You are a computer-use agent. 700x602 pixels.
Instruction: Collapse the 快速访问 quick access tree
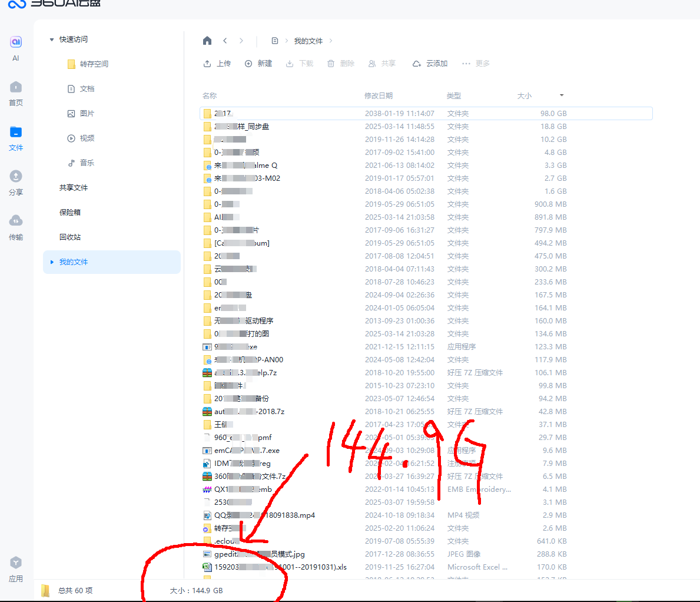click(x=52, y=39)
